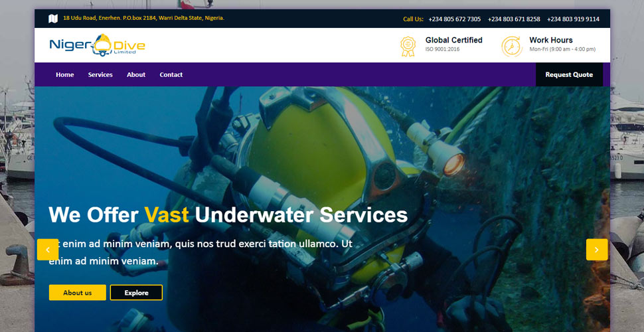
Task: Advance to next slide with right arrow
Action: coord(597,250)
